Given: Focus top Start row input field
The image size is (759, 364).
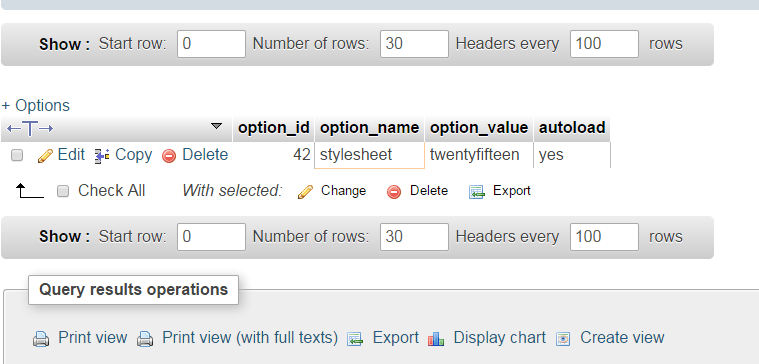Looking at the screenshot, I should 212,44.
